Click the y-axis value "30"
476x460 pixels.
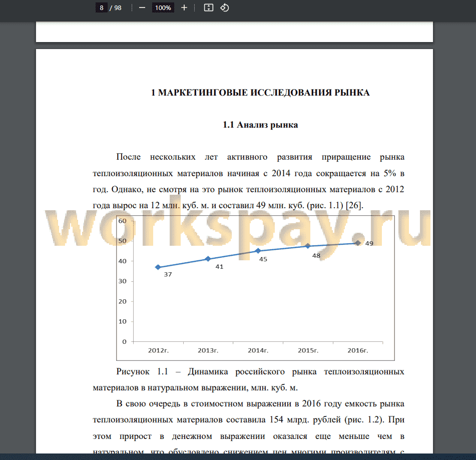[x=122, y=281]
